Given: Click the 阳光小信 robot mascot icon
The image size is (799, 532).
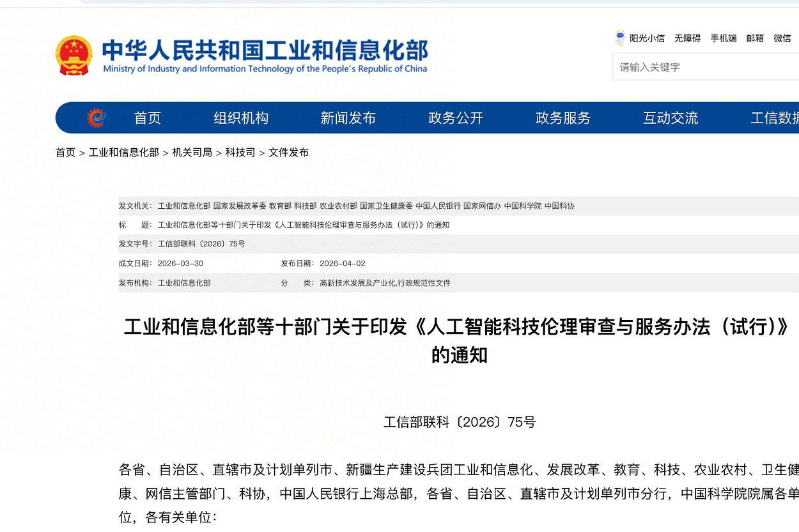Looking at the screenshot, I should (x=620, y=38).
